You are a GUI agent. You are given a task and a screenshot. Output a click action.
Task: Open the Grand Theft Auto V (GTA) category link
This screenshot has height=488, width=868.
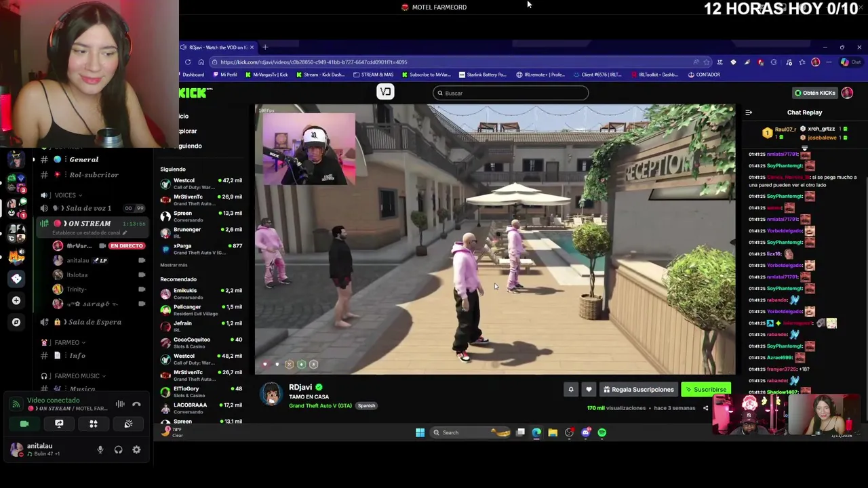(320, 406)
